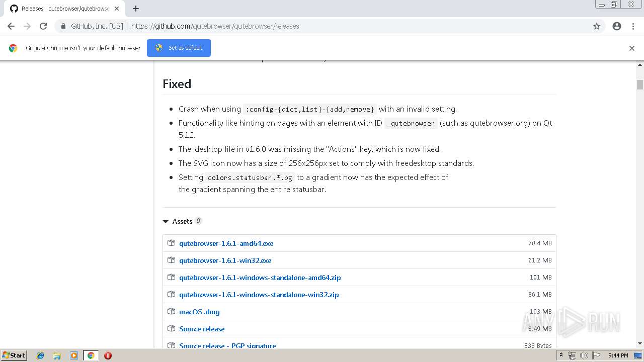The height and width of the screenshot is (362, 644).
Task: Click the package icon beside qutebrowser-1.6.1-win32.exe
Action: click(171, 260)
